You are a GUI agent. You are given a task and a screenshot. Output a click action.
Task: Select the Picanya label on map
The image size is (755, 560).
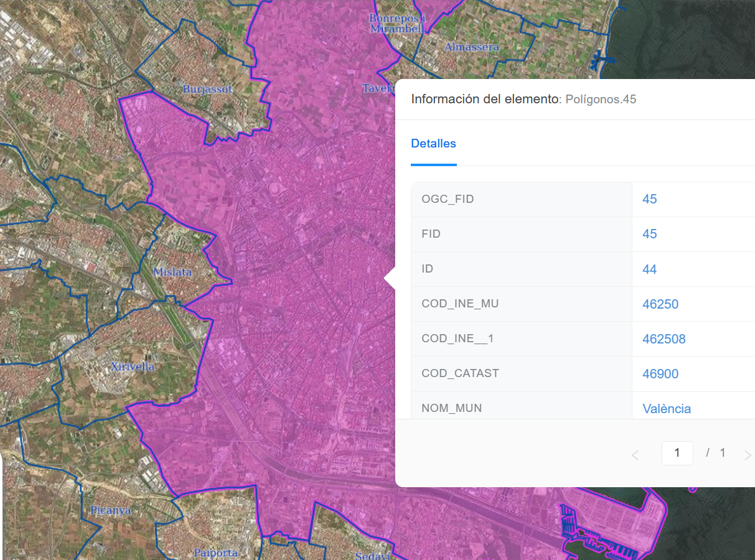111,510
